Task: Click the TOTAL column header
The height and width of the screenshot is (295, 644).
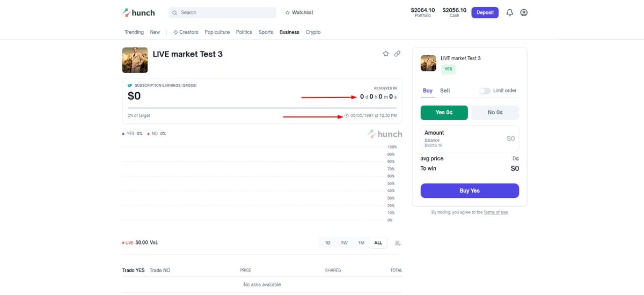Action: click(396, 270)
